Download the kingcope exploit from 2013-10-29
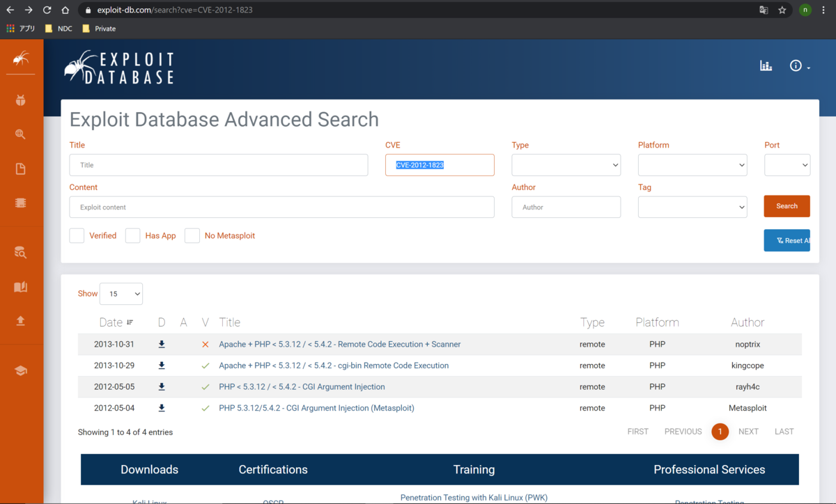This screenshot has height=504, width=836. 162,365
